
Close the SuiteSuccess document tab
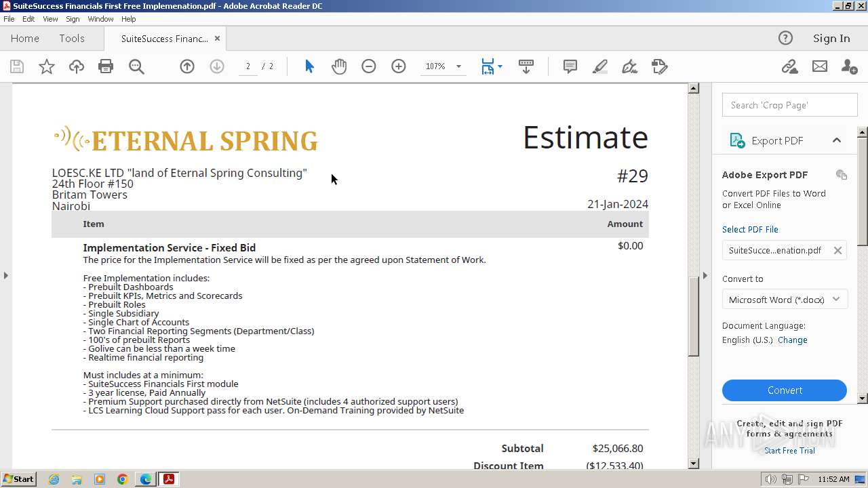tap(218, 39)
